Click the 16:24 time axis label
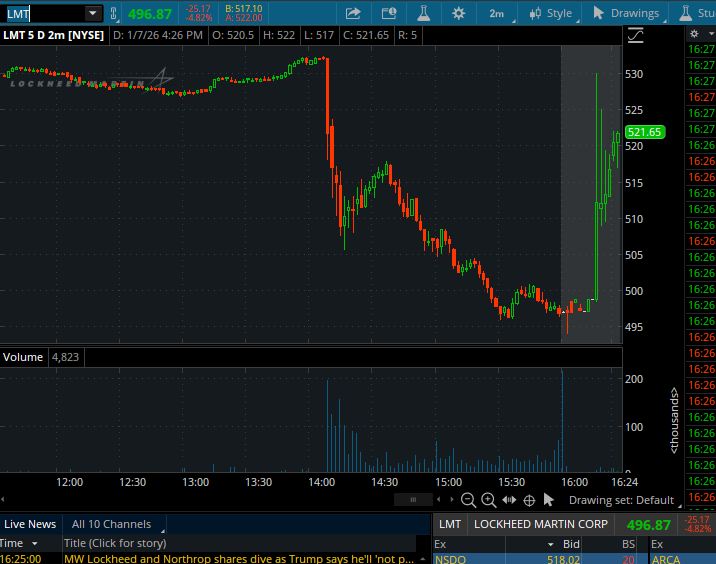 625,482
